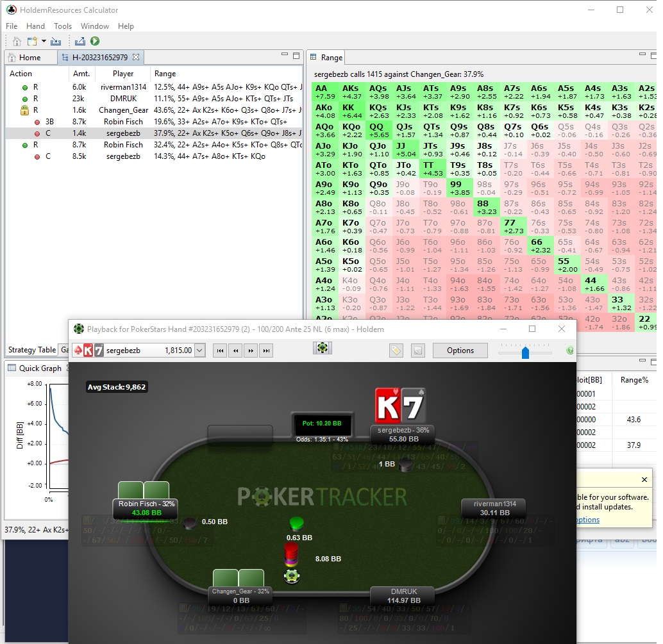Click the green dot on DMRUK row
This screenshot has height=644, width=663.
click(x=25, y=99)
